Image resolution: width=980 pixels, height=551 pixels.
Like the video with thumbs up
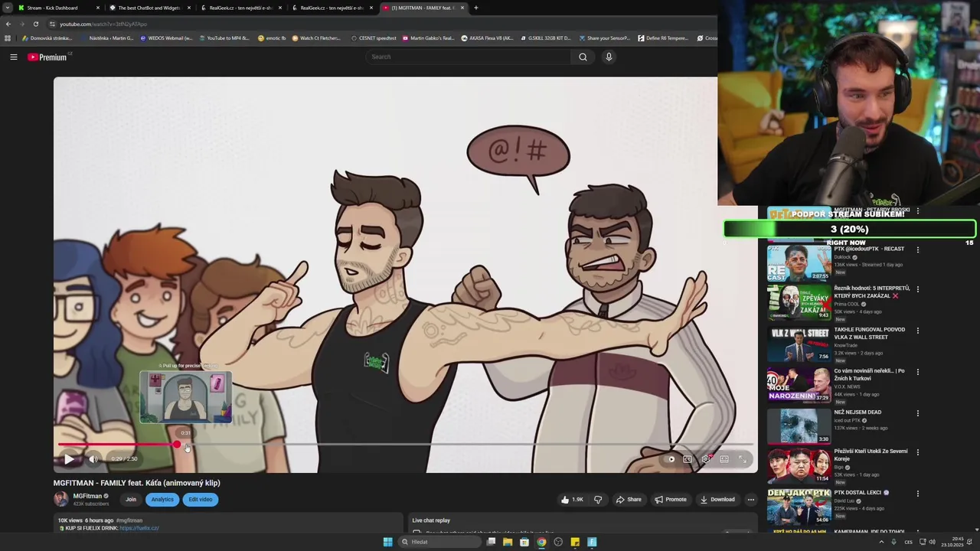pos(572,500)
